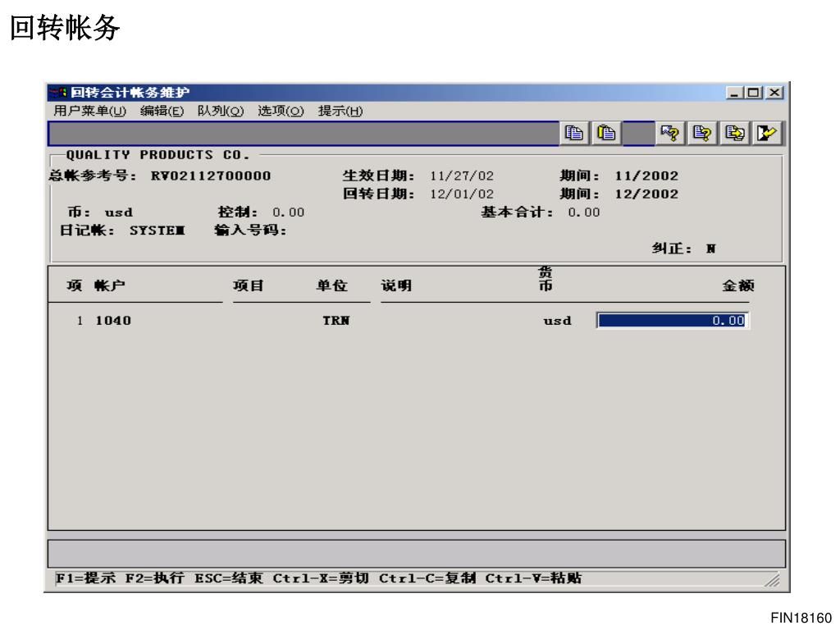Open the 队列(Q) menu
Image resolution: width=840 pixels, height=630 pixels.
click(220, 112)
